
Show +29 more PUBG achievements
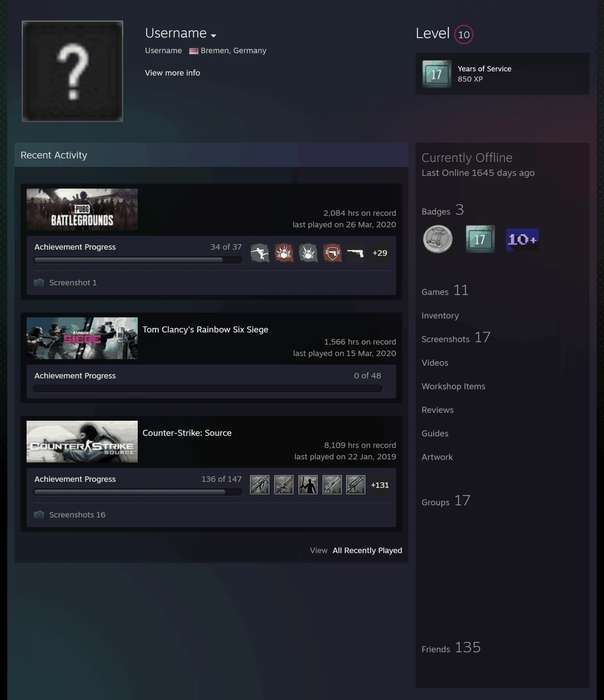pos(380,253)
